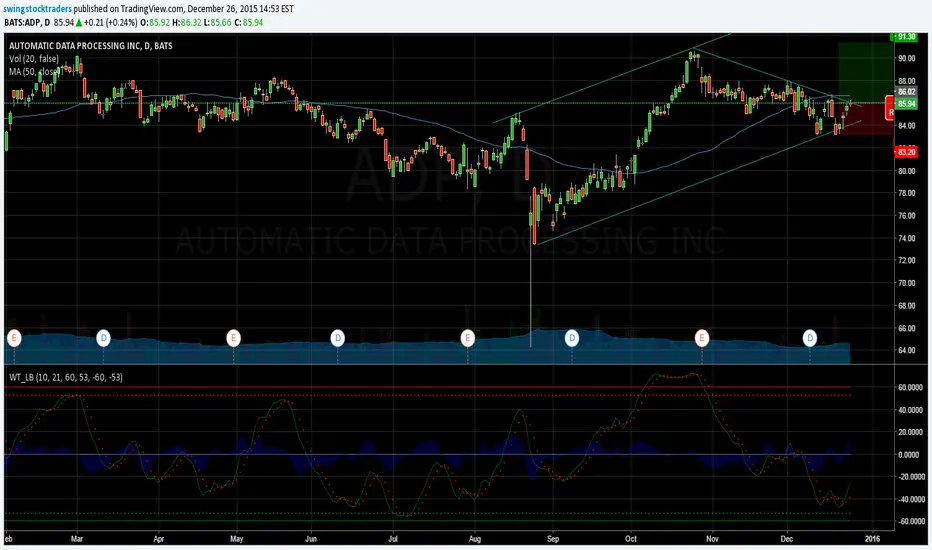Click the Nov label on time axis

pyautogui.click(x=712, y=539)
